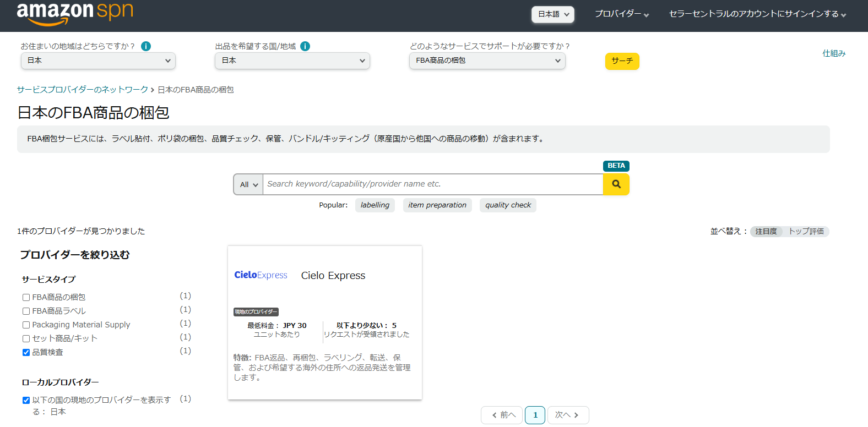Open 出品を希望する国/地域 dropdown showing 日本
The image size is (868, 427).
(x=292, y=61)
